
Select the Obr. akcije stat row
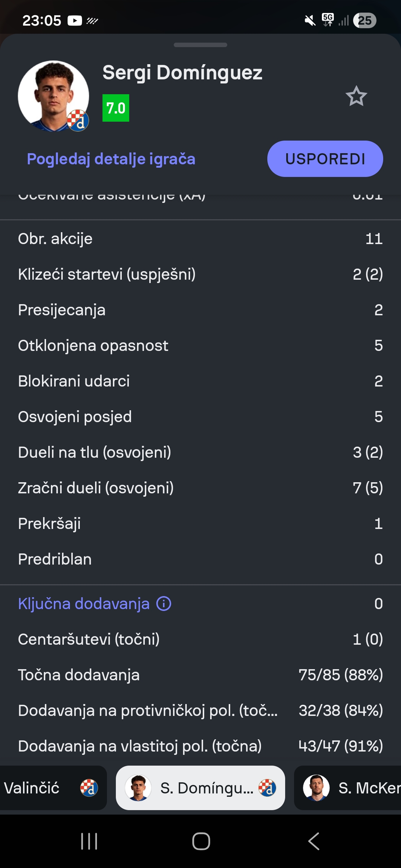pos(200,239)
